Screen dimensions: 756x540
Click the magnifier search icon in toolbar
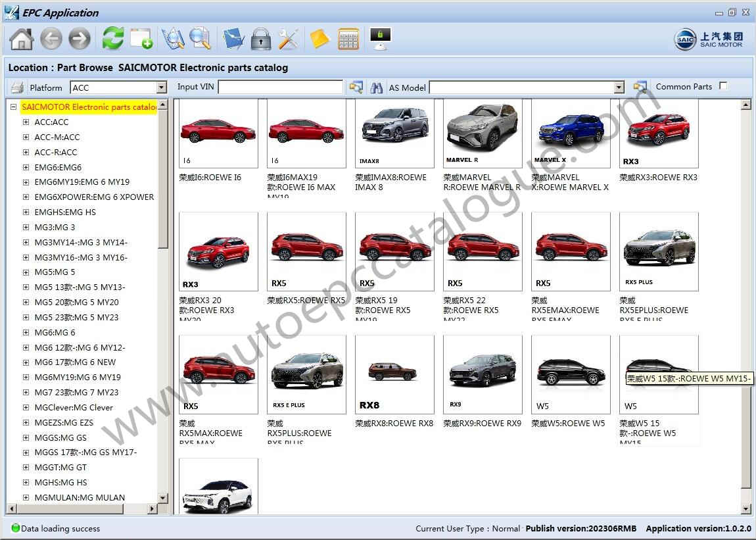200,39
